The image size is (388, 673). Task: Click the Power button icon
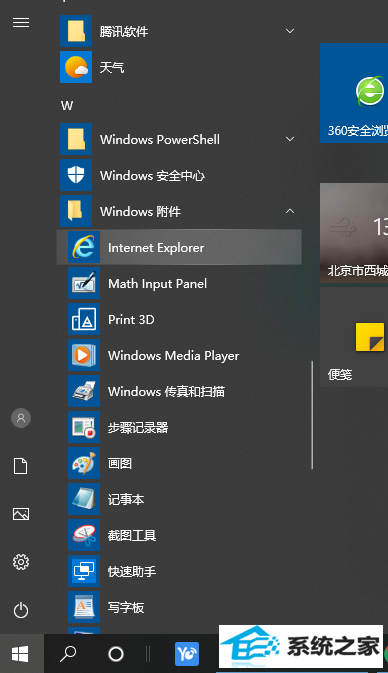click(21, 610)
